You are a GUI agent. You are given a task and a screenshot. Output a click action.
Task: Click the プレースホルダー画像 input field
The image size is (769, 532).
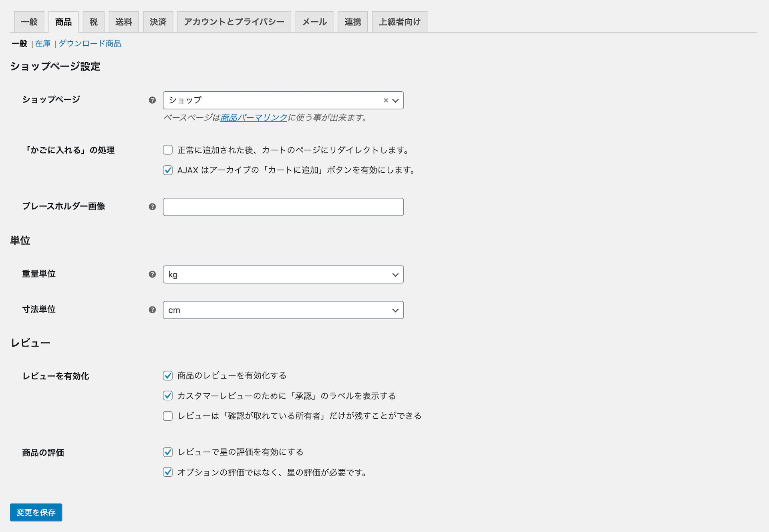[x=283, y=207]
